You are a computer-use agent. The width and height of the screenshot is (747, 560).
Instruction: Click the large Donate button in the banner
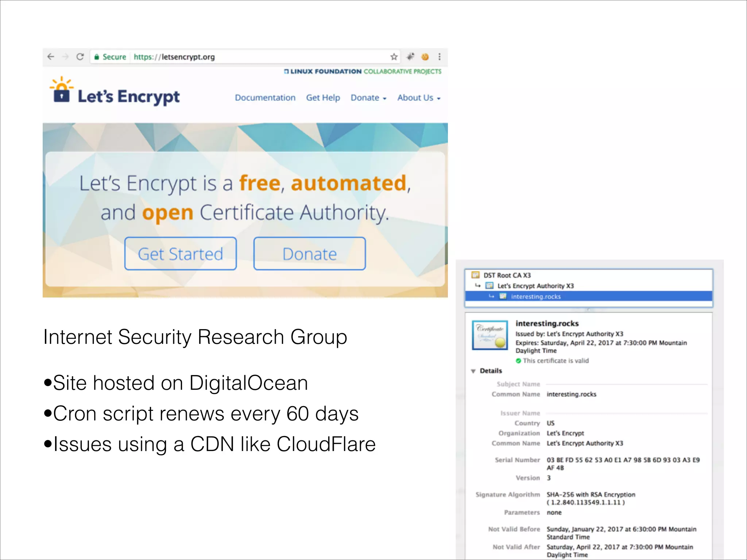tap(310, 254)
